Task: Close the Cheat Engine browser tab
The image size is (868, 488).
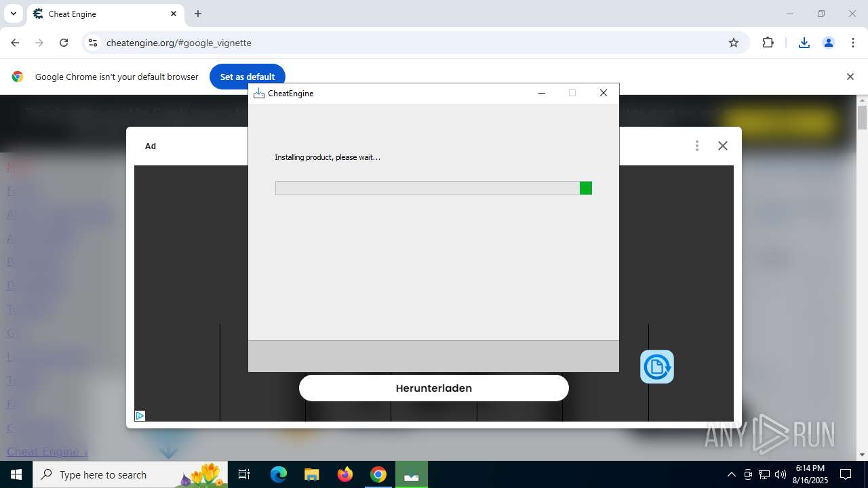Action: (x=174, y=14)
